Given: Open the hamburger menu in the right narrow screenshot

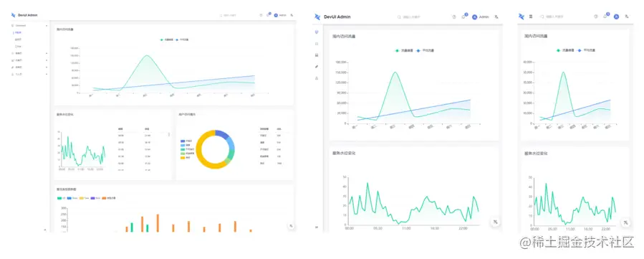Looking at the screenshot, I should pyautogui.click(x=531, y=17).
